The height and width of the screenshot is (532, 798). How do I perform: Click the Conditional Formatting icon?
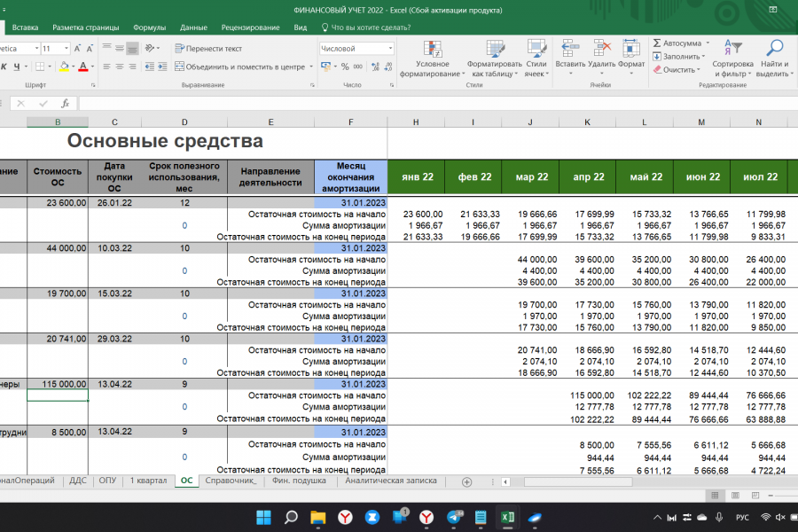[x=432, y=49]
